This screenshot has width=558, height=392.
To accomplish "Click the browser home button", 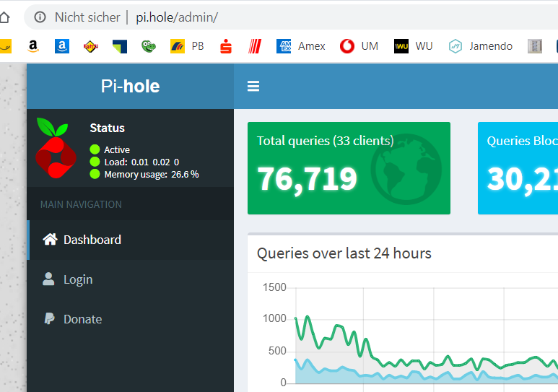I will [4, 17].
